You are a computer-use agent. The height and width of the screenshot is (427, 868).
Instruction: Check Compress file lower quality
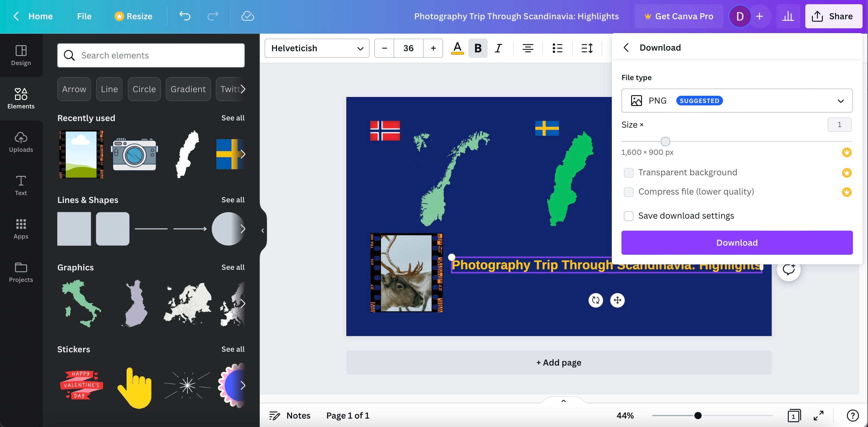pos(628,192)
